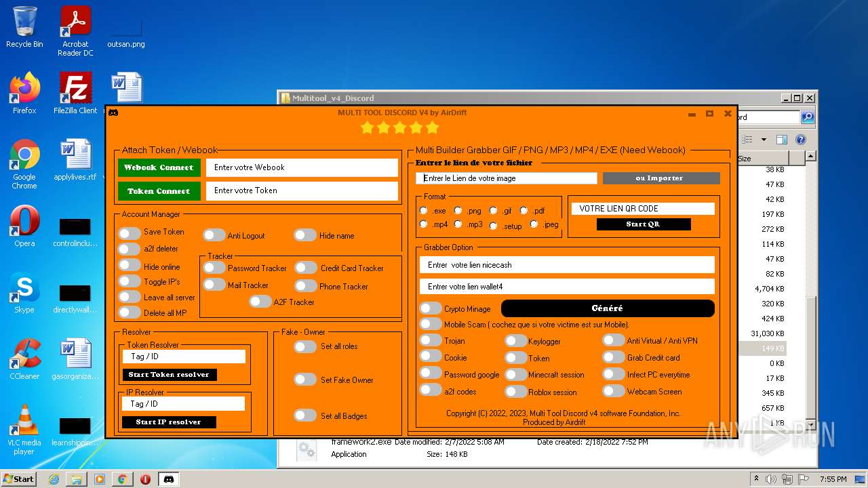
Task: Click the Start Token resolver button
Action: [x=170, y=374]
